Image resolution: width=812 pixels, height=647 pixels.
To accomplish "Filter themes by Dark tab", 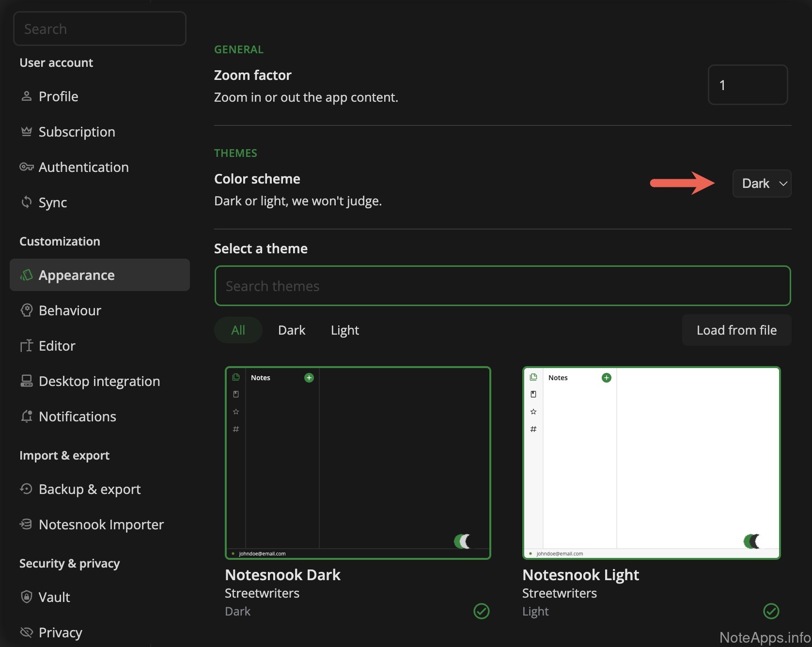I will [x=292, y=330].
